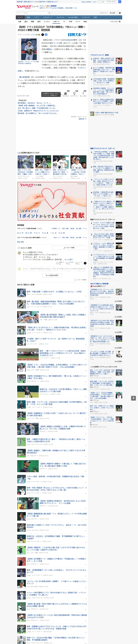
Task: Open MLBトップ link
Action: (x=57, y=238)
